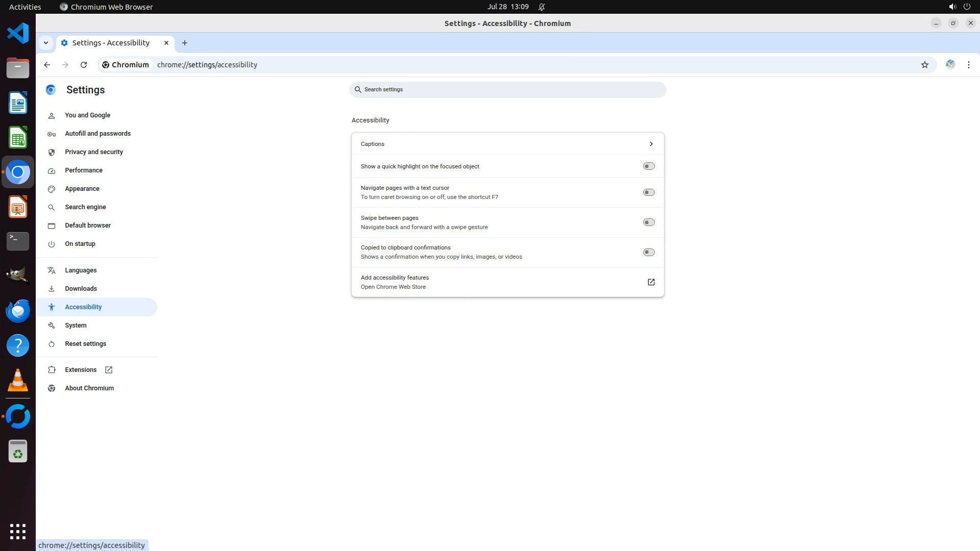The height and width of the screenshot is (551, 980).
Task: Expand Captions settings with chevron
Action: (651, 144)
